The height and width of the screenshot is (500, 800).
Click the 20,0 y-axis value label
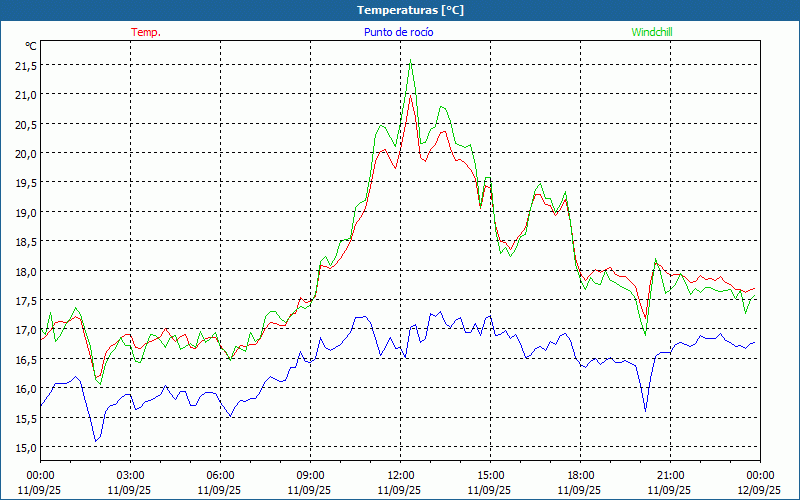[x=26, y=153]
